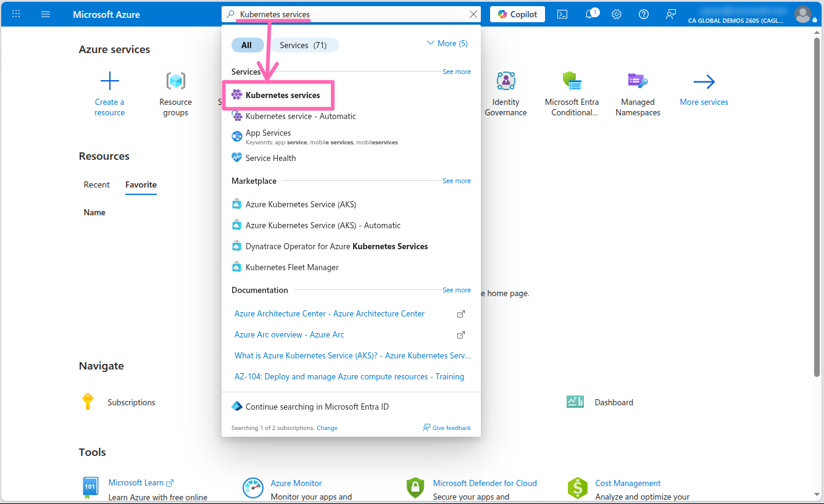Open Identity Governance service icon
This screenshot has height=504, width=824.
(x=506, y=81)
